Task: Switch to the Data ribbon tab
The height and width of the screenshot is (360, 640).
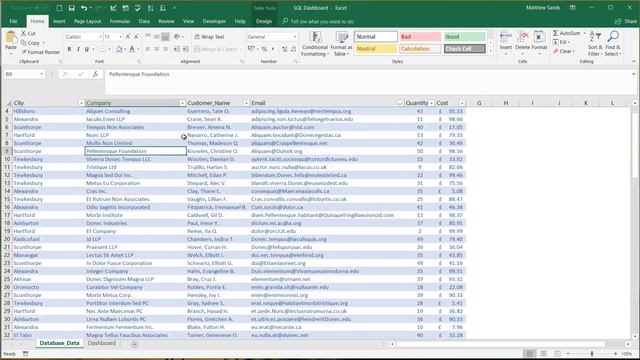Action: [x=144, y=21]
